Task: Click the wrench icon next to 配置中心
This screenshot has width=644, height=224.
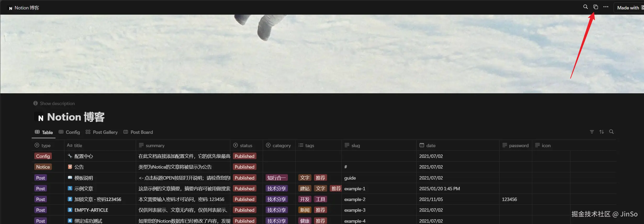Action: click(x=70, y=156)
